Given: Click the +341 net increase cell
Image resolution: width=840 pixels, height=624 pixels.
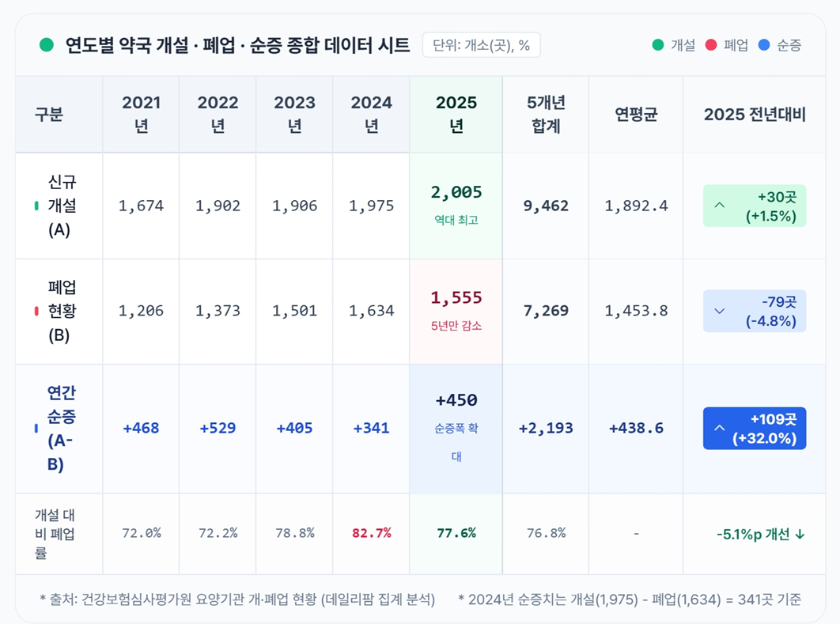Looking at the screenshot, I should pyautogui.click(x=371, y=428).
